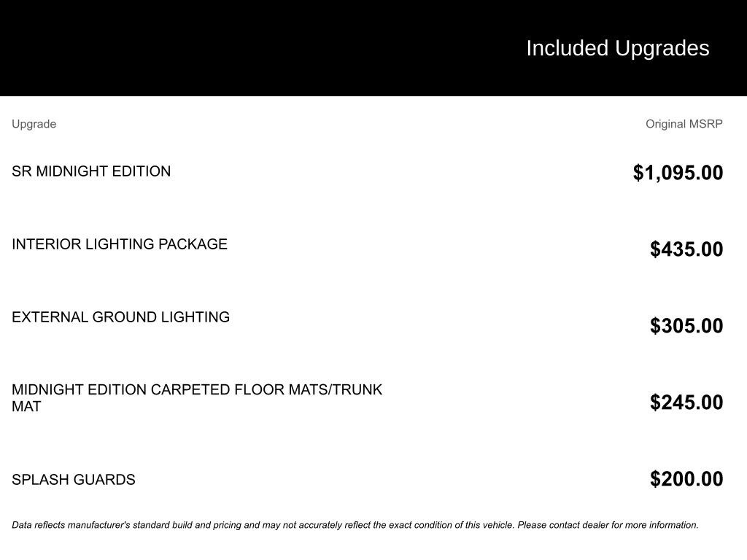Select EXTERNAL GROUND LIGHTING upgrade name
The height and width of the screenshot is (560, 747).
120,317
